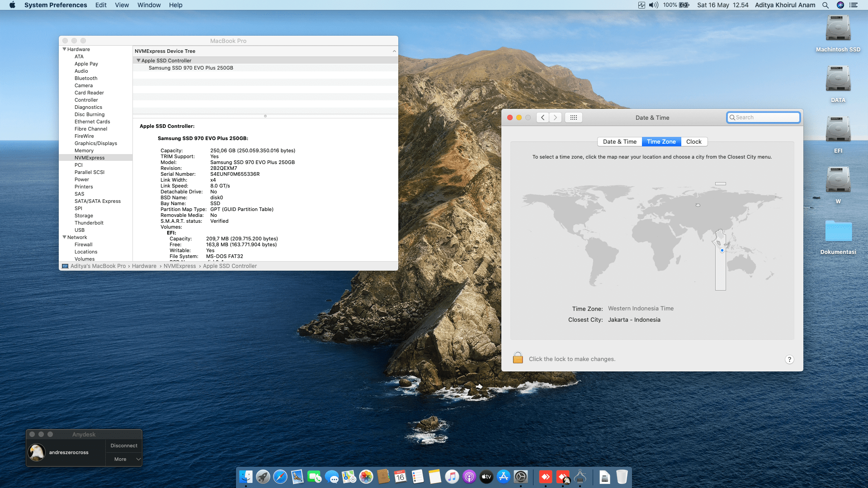Show all preferences grid button
Image resolution: width=868 pixels, height=488 pixels.
point(574,117)
